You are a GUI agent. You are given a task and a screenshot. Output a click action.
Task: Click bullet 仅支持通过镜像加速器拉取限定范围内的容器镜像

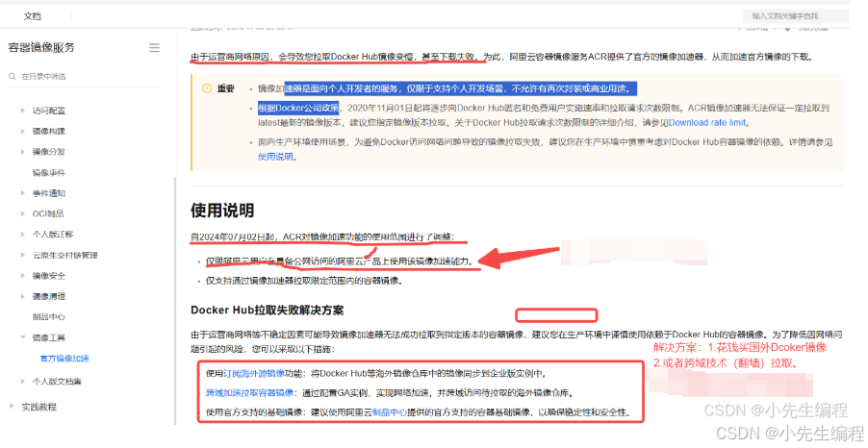pyautogui.click(x=304, y=281)
